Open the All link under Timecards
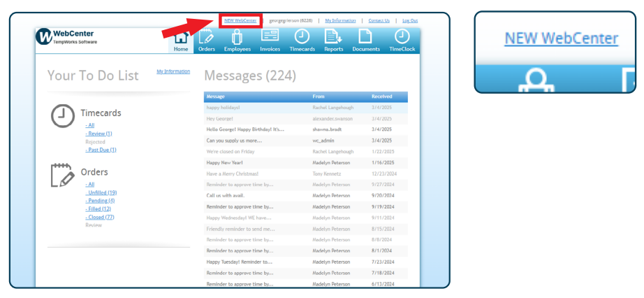 point(90,125)
